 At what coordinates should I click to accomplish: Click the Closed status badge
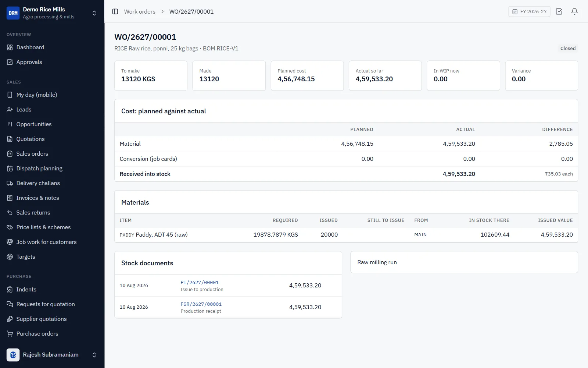click(x=568, y=48)
